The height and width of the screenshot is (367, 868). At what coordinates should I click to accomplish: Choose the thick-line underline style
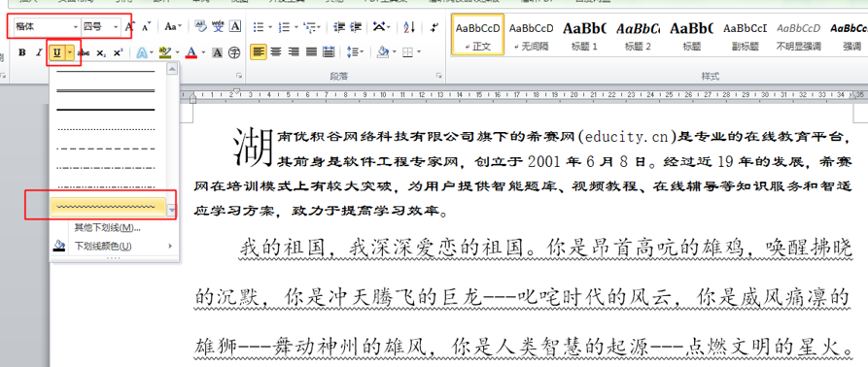pyautogui.click(x=107, y=110)
